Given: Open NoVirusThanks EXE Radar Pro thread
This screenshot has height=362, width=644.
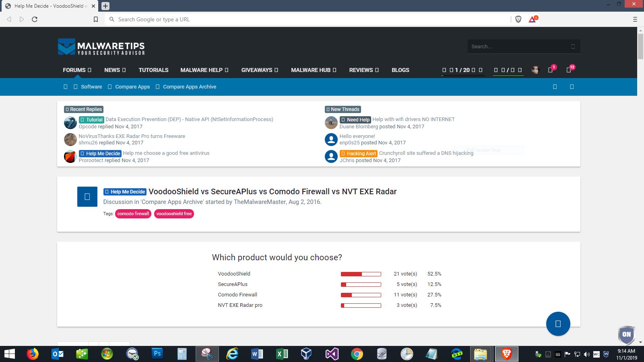Looking at the screenshot, I should 132,136.
